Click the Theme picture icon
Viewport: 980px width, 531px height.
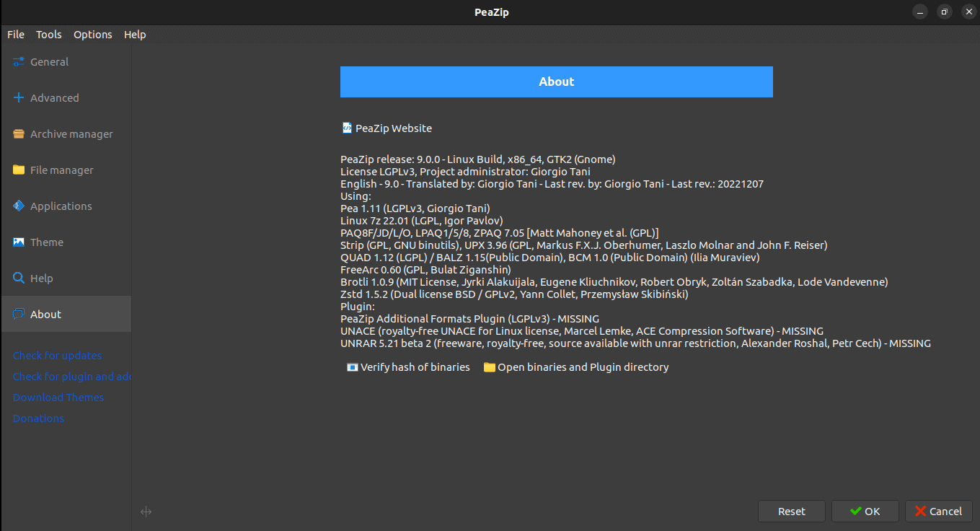coord(19,242)
